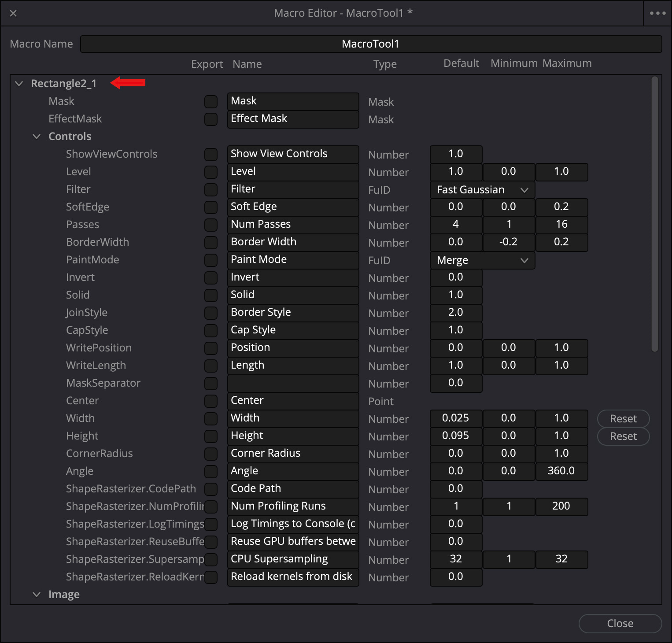Click the Angle maximum value 360.0
This screenshot has width=672, height=643.
coord(561,471)
